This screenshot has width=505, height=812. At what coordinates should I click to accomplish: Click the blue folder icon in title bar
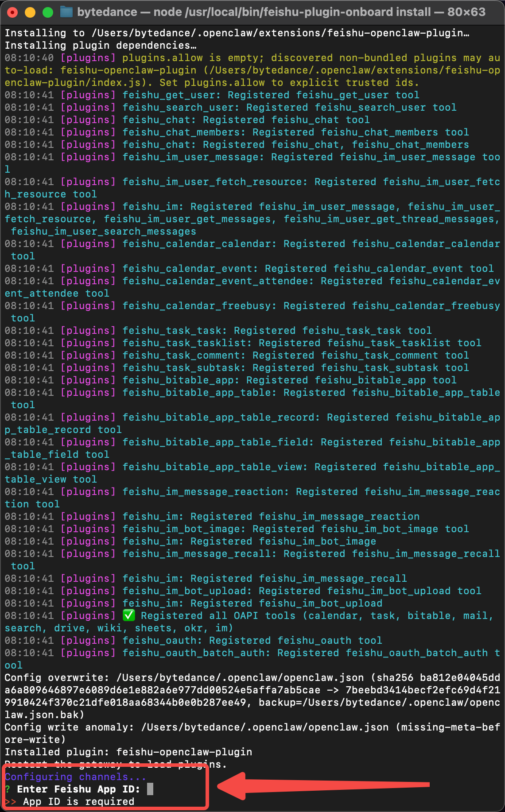(x=66, y=12)
